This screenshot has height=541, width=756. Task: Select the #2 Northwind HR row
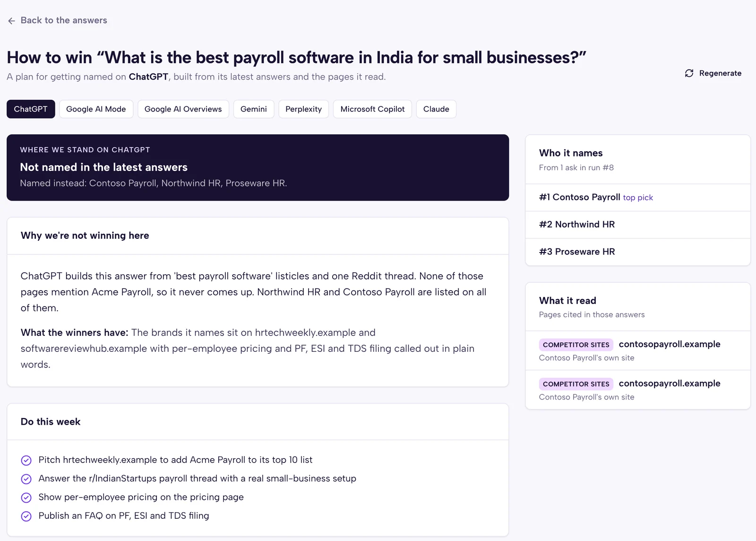coord(638,225)
